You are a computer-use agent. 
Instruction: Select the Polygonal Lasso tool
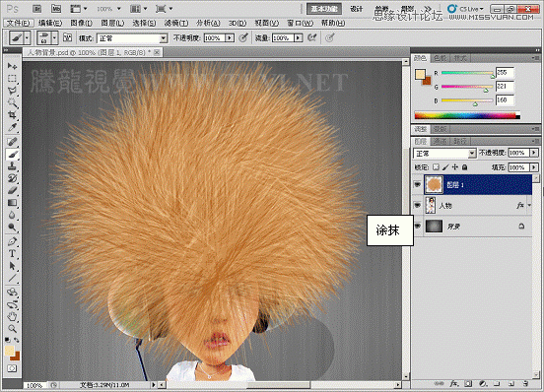tap(12, 91)
